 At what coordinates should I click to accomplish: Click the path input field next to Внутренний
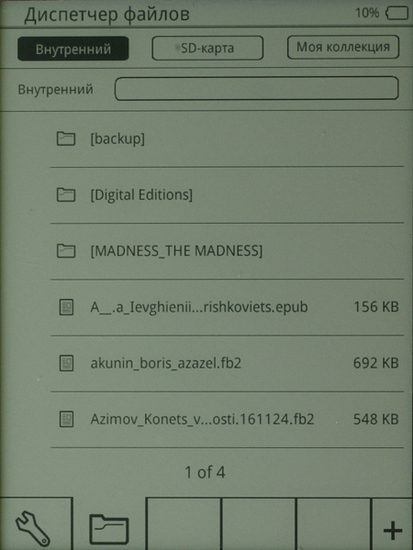click(257, 88)
